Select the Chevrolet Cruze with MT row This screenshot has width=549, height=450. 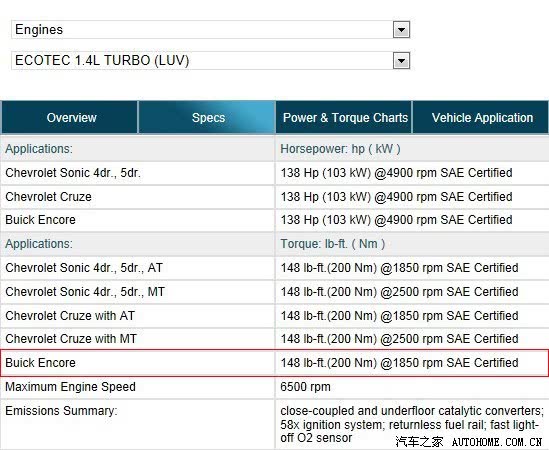coord(274,339)
